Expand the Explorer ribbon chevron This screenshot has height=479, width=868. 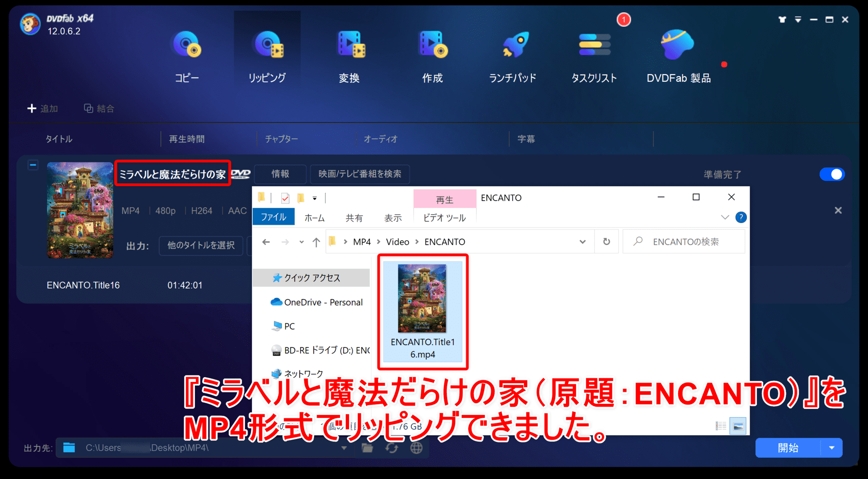pyautogui.click(x=725, y=218)
